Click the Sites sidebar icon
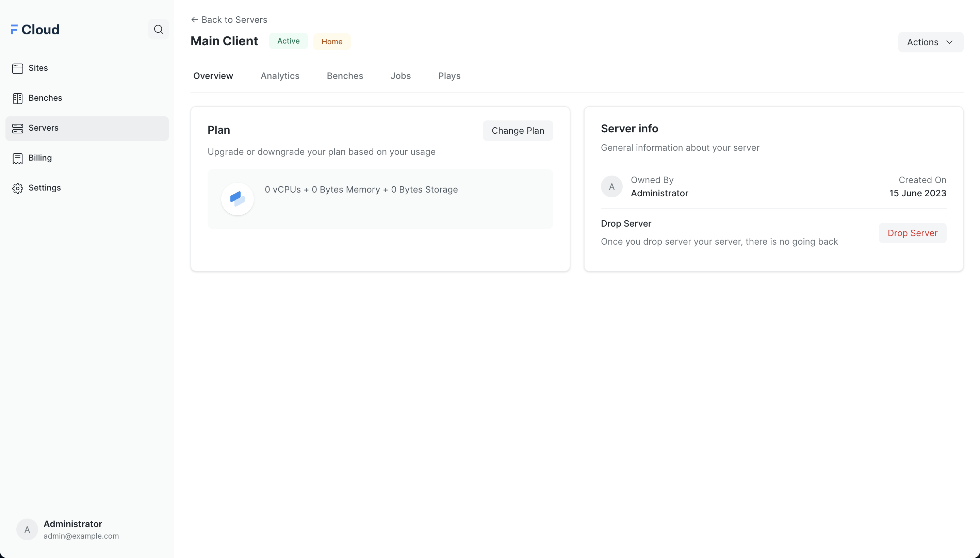 point(17,68)
